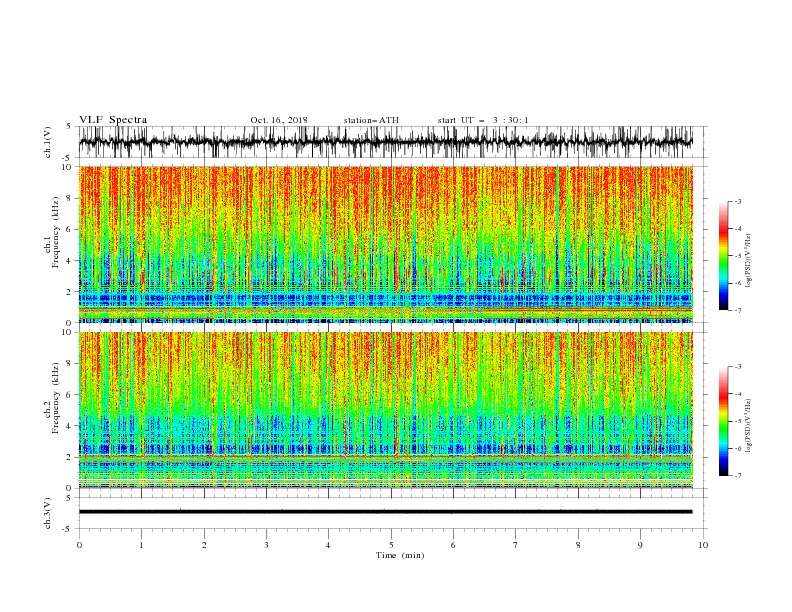792x612 pixels.
Task: Click the log(PSD) label beside ch.2 color bar
Action: [x=748, y=425]
